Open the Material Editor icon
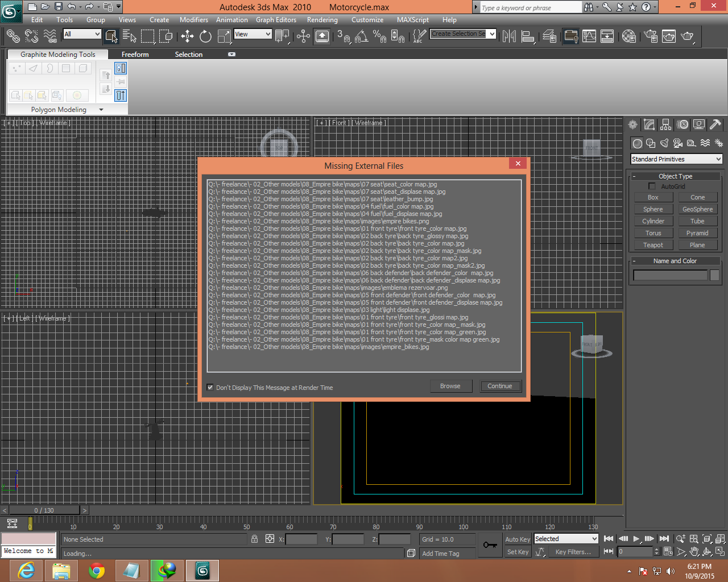 tap(628, 36)
